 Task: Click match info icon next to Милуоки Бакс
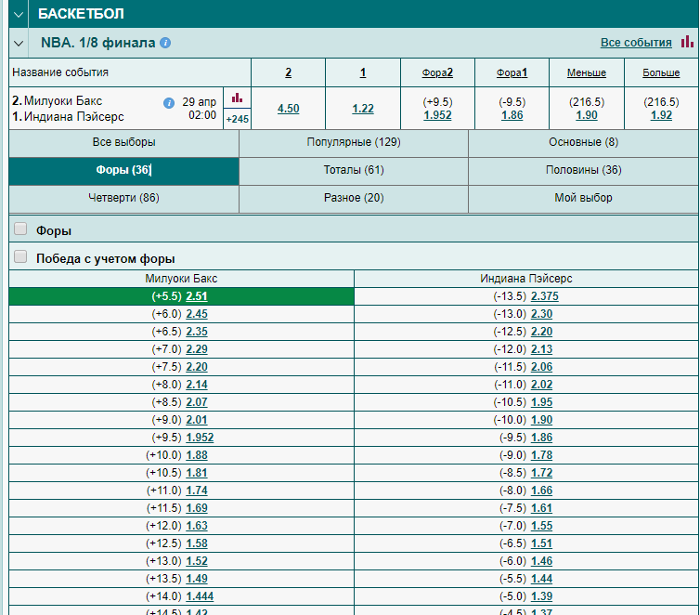coord(169,103)
